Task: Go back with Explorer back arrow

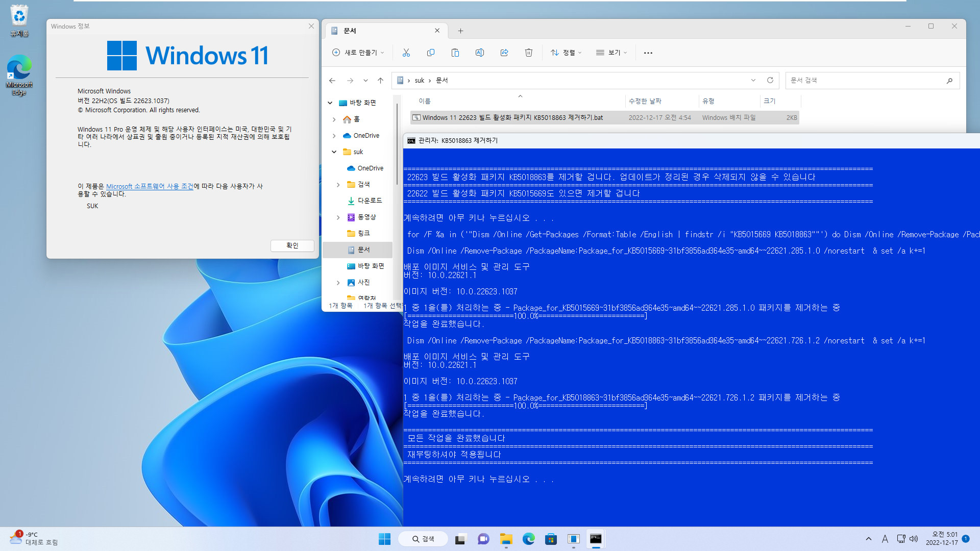Action: tap(332, 80)
